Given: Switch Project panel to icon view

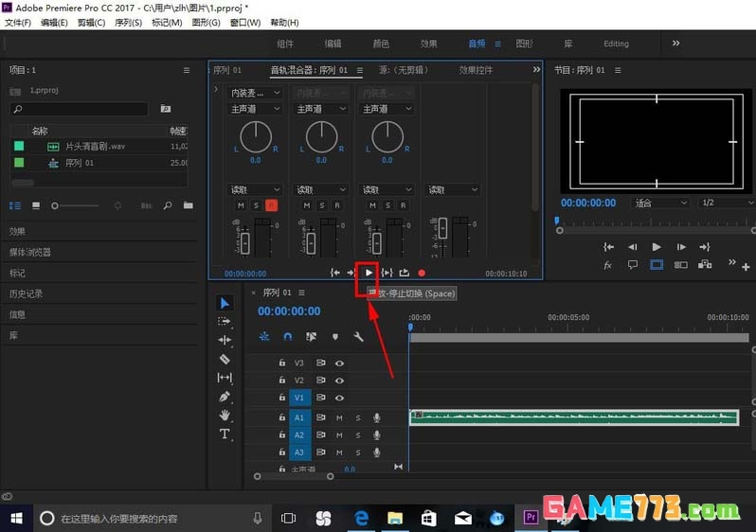Looking at the screenshot, I should (36, 205).
